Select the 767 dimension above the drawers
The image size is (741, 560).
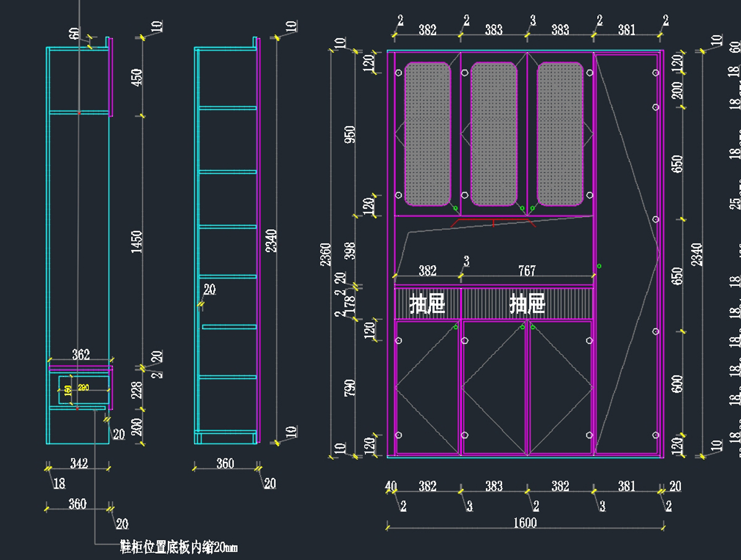(x=527, y=270)
